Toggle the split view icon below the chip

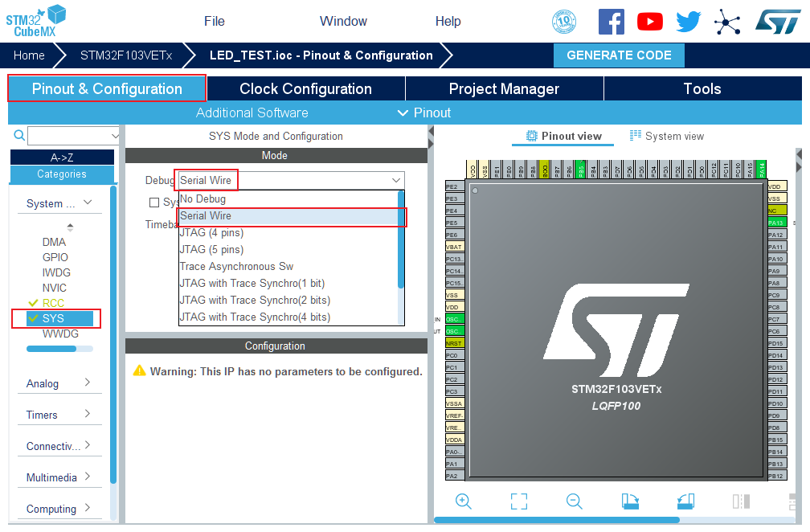coord(741,501)
